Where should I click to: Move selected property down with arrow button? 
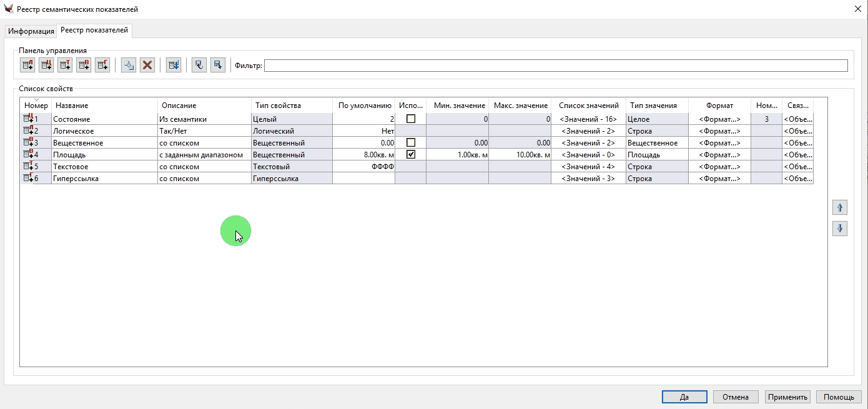click(840, 229)
